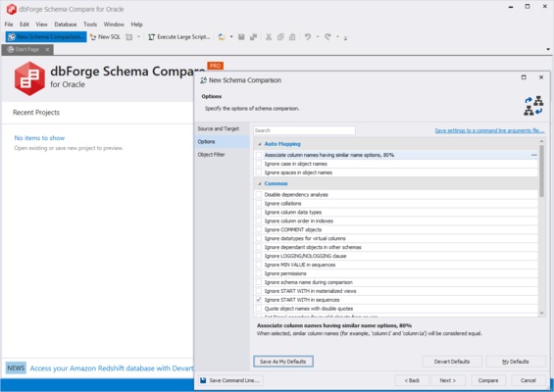Enable Ignore collations checkbox

click(259, 203)
